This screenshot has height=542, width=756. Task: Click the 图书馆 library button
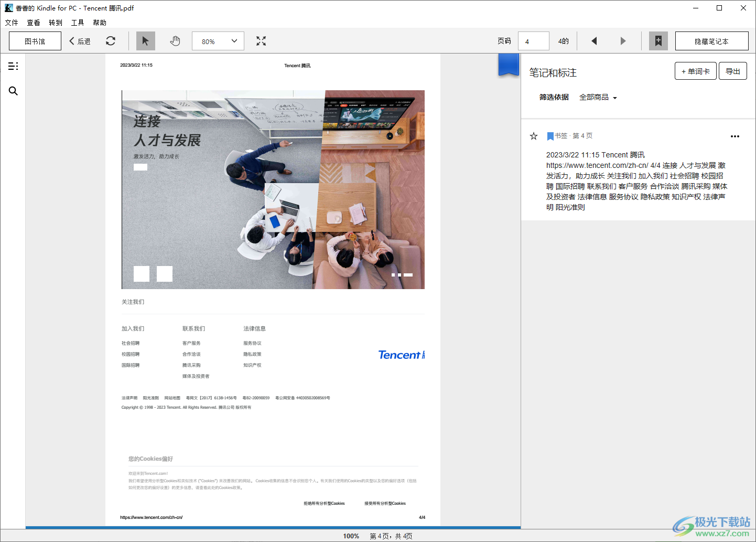(x=35, y=41)
